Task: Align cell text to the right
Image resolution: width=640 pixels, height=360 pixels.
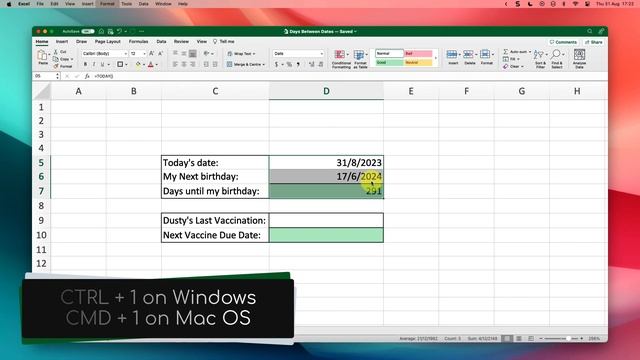Action: [x=192, y=64]
